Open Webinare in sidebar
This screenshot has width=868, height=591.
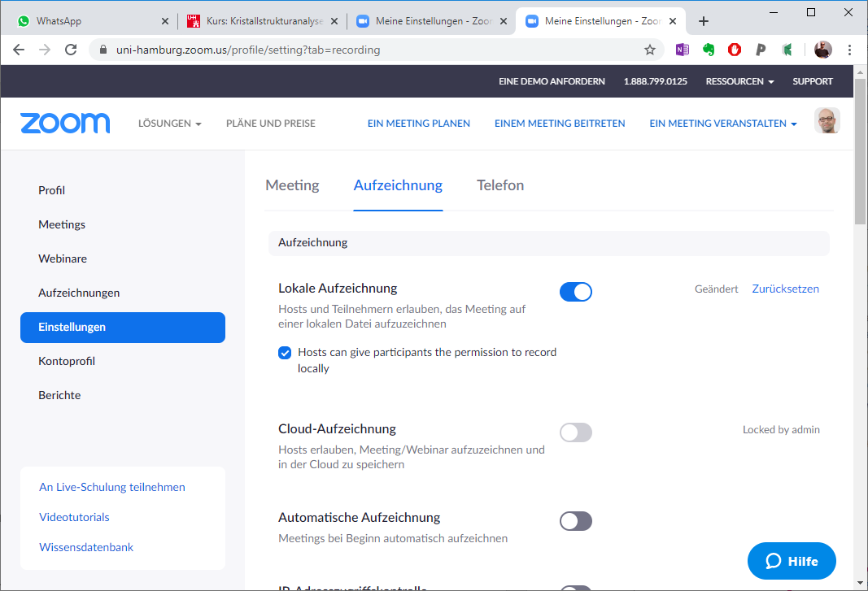pos(63,259)
